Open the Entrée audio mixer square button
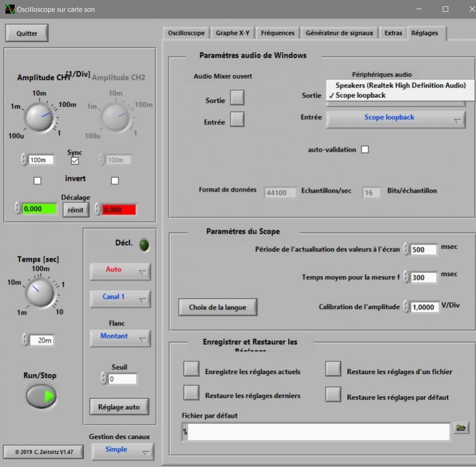Viewport: 476px width, 467px height. click(237, 119)
